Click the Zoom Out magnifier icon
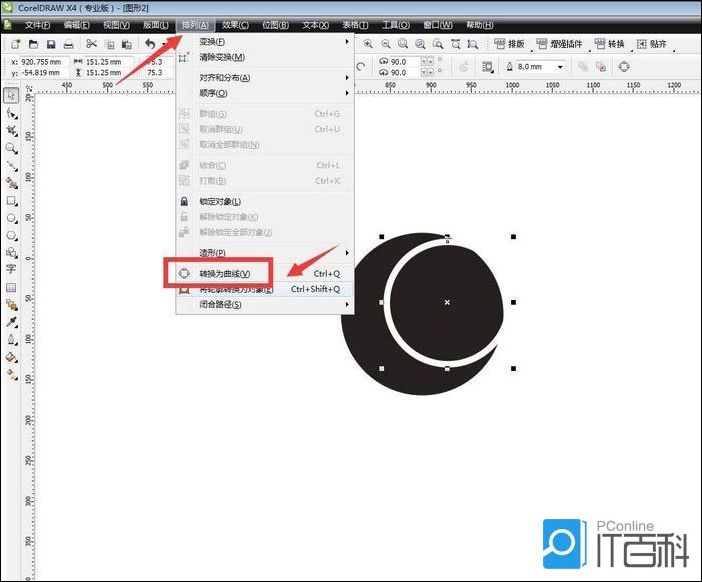 (385, 44)
